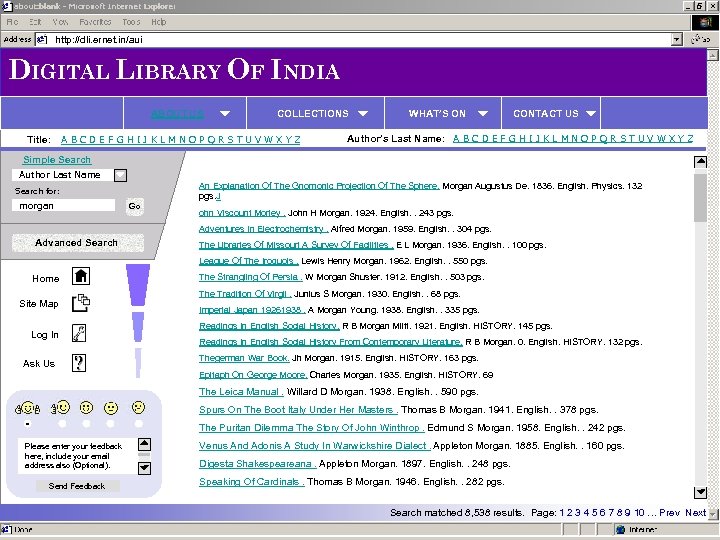Image resolution: width=720 pixels, height=540 pixels.
Task: Open the Simple Search link
Action: [x=57, y=159]
